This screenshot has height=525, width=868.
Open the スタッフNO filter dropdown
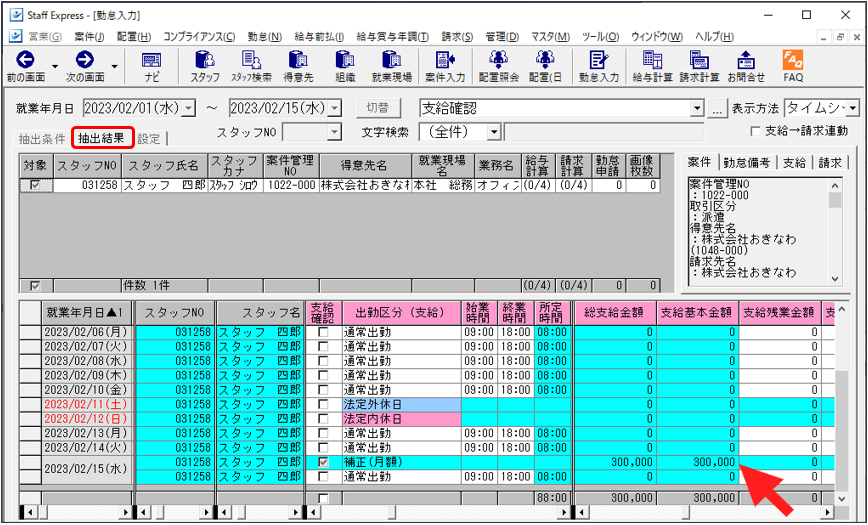[334, 132]
